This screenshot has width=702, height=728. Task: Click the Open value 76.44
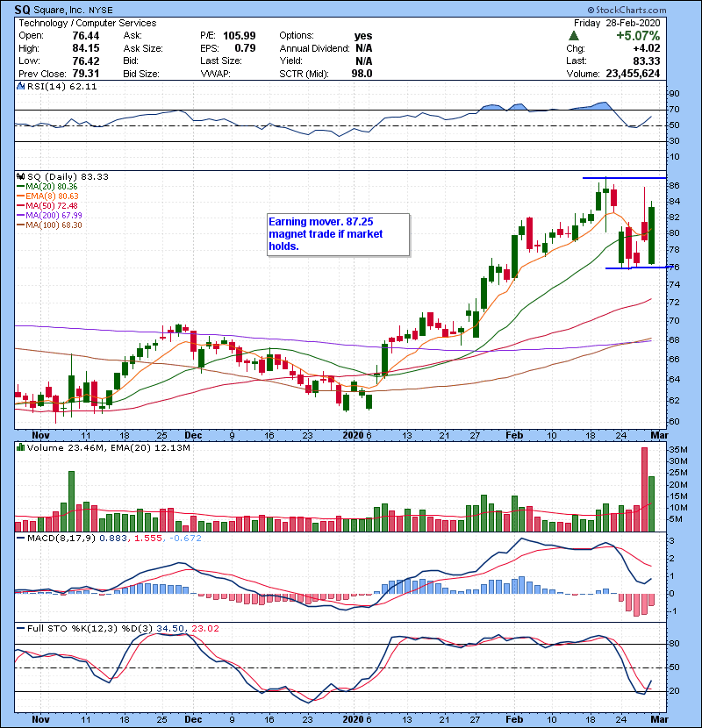click(x=85, y=36)
